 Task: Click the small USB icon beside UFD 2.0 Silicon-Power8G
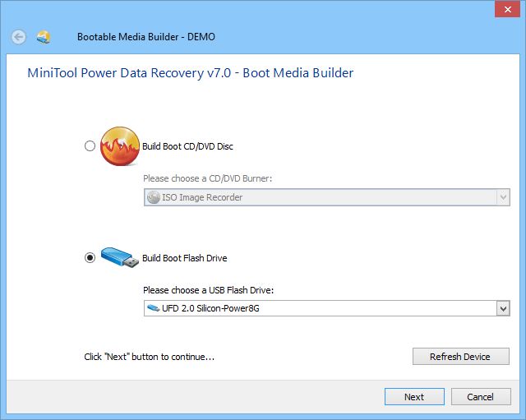[x=153, y=308]
